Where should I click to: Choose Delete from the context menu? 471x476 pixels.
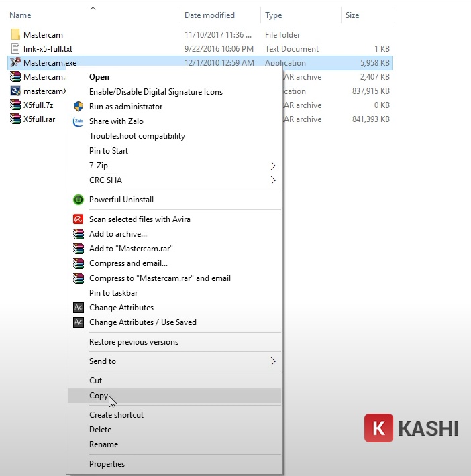click(100, 430)
